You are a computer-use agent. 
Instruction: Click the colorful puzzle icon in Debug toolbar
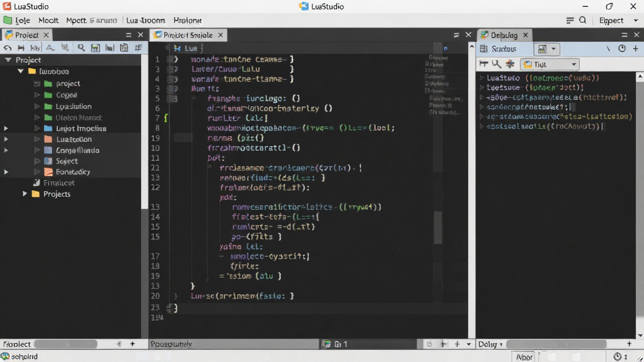[x=509, y=64]
